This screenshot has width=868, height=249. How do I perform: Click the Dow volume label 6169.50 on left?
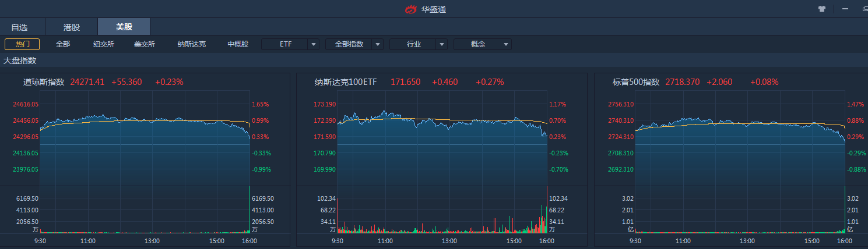point(27,198)
